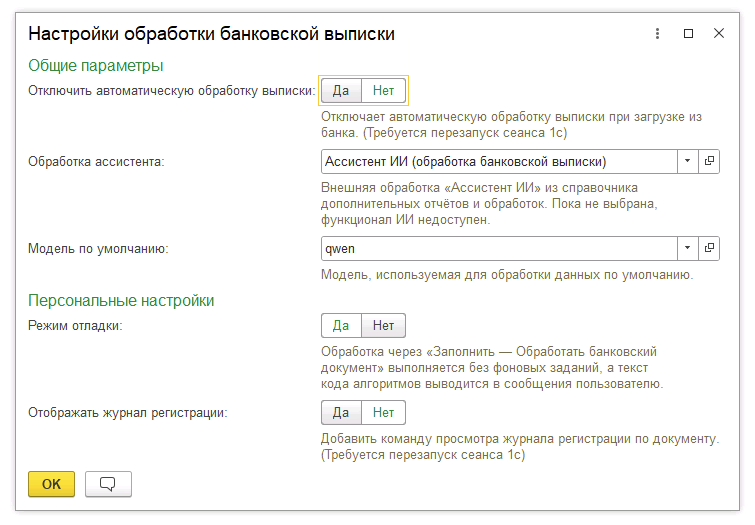Maximize the settings dialog window

689,33
